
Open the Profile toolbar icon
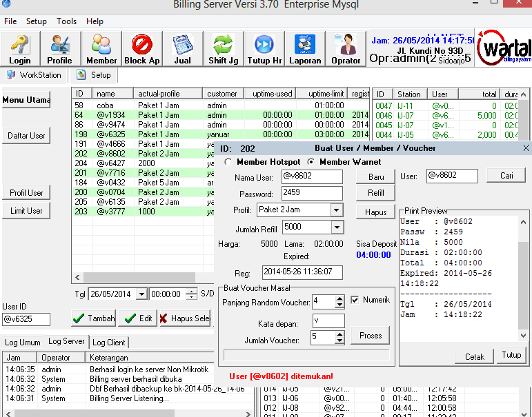[60, 44]
